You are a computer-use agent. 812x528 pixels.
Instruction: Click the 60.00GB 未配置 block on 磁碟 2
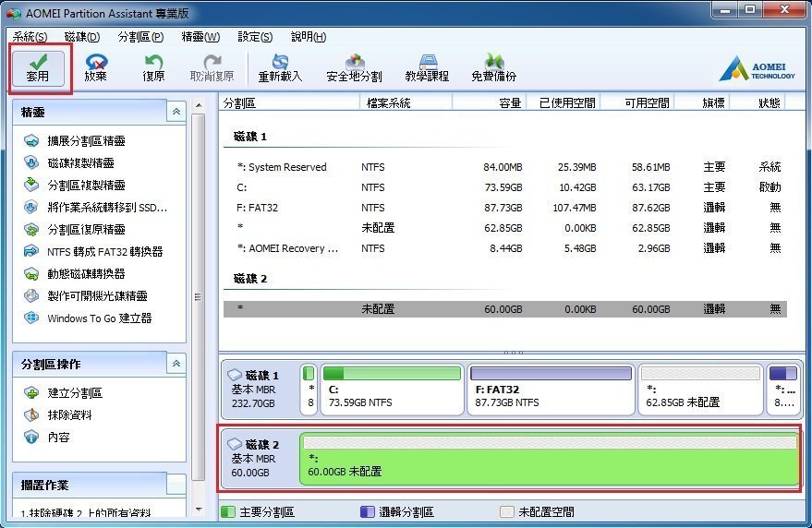(551, 460)
